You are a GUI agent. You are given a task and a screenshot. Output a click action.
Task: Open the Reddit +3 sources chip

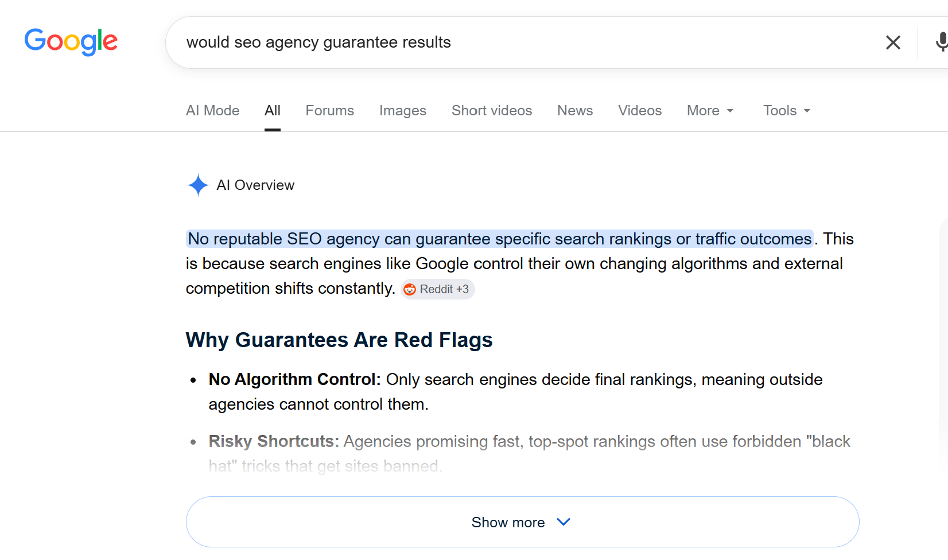point(437,289)
